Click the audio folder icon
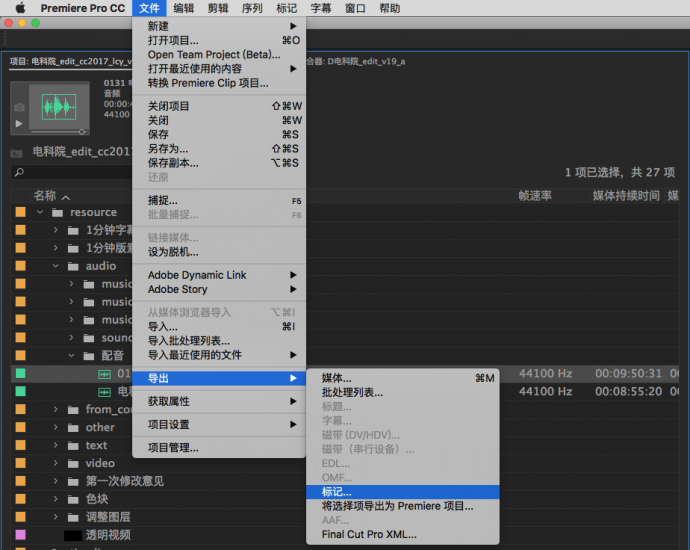This screenshot has height=550, width=690. (x=73, y=266)
